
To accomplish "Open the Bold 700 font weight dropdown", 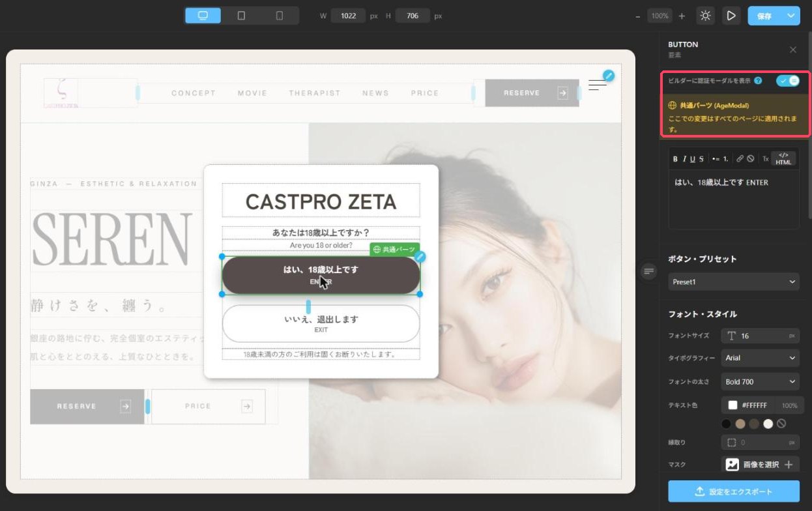I will [x=760, y=382].
